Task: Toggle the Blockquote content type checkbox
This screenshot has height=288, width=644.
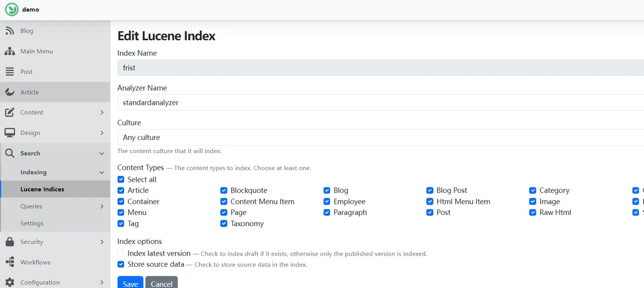Action: (x=224, y=190)
